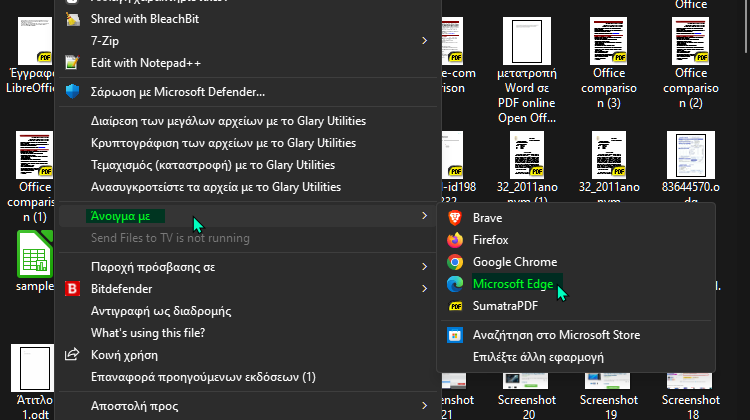This screenshot has height=420, width=750.
Task: Click the Microsoft Store icon
Action: tap(455, 335)
